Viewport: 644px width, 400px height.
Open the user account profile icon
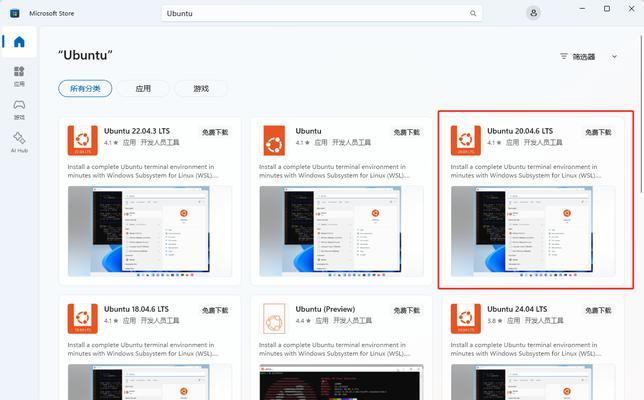point(533,13)
